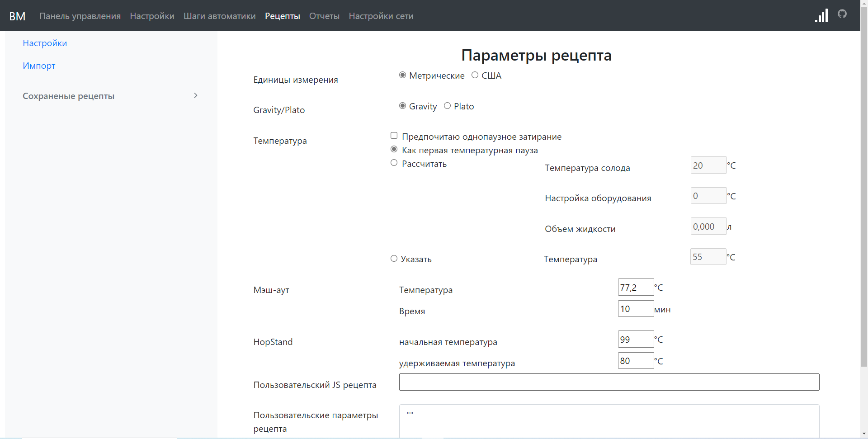This screenshot has height=439, width=868.
Task: Click Импорт link in sidebar
Action: [x=39, y=66]
